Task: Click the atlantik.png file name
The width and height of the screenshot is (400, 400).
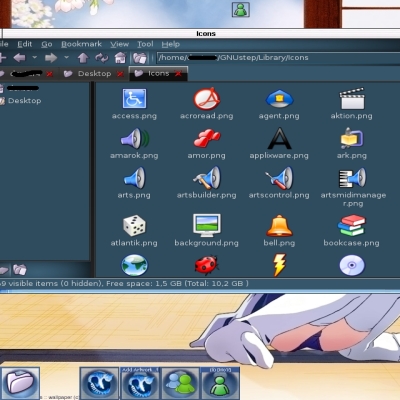Action: click(x=134, y=243)
